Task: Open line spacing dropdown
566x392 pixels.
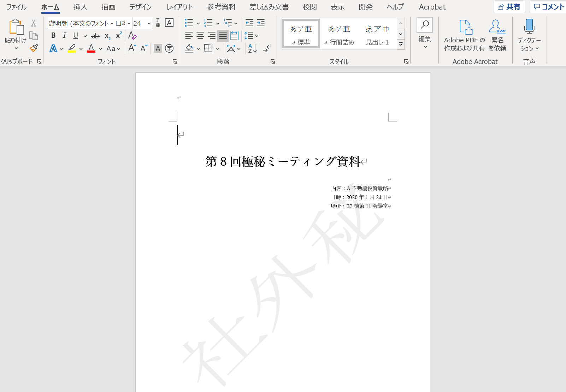Action: [x=257, y=36]
